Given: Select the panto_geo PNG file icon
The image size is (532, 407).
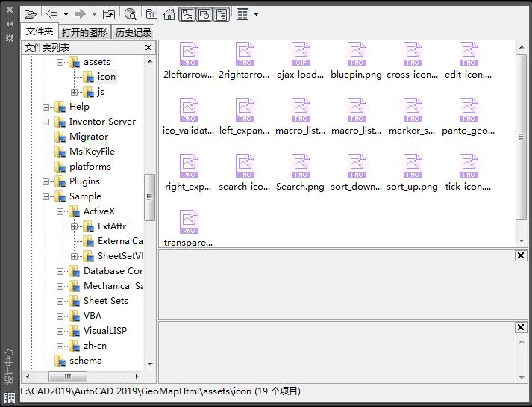Looking at the screenshot, I should tap(469, 110).
